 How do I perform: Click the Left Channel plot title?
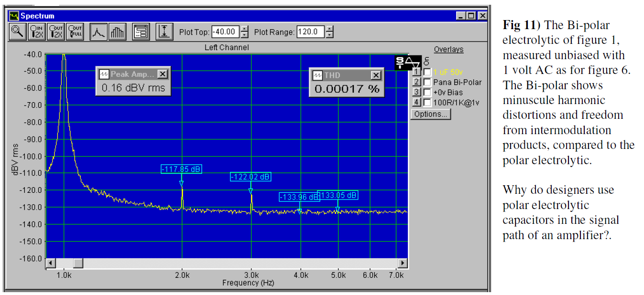(x=227, y=47)
